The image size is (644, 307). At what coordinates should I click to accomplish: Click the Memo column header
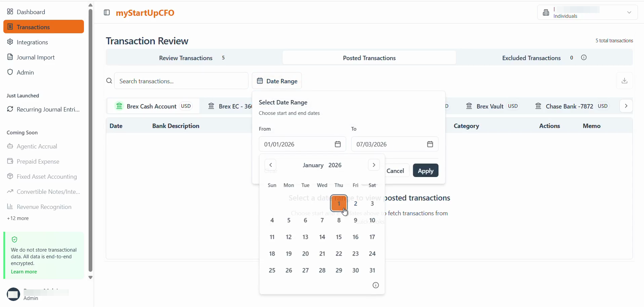[x=592, y=126]
